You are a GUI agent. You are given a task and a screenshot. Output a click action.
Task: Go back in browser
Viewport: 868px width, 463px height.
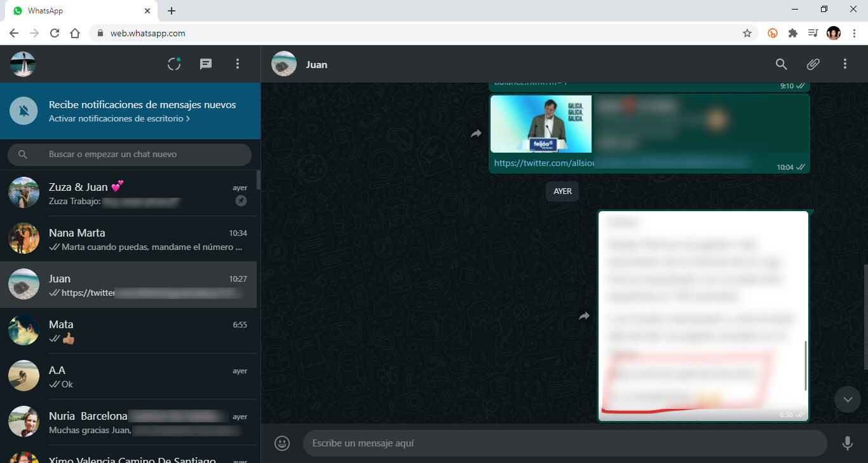click(14, 33)
